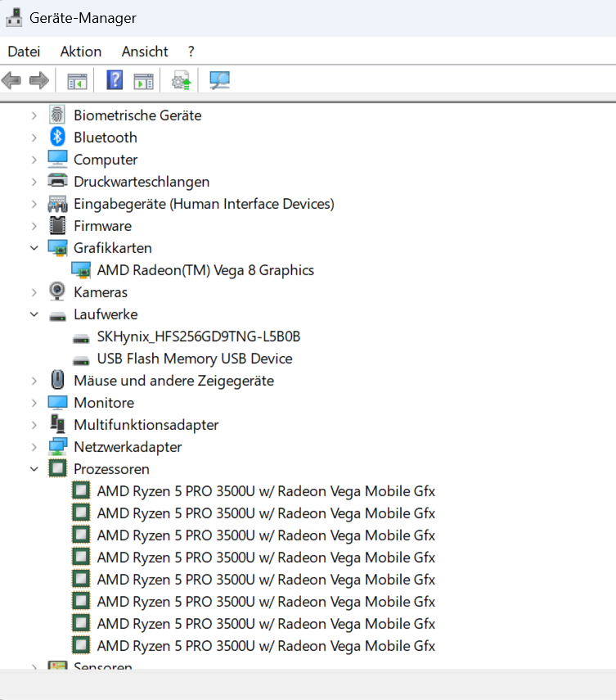Open the Datei menu
The image size is (616, 700).
(24, 52)
